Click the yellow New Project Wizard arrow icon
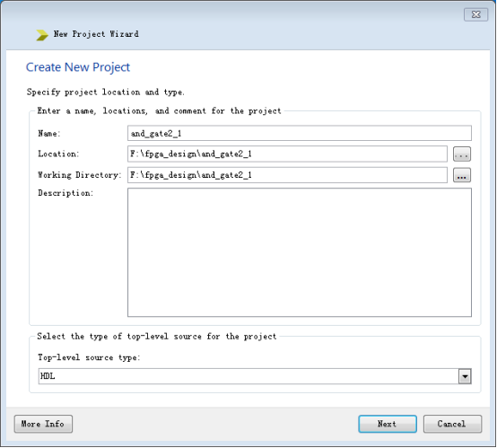 coord(42,35)
